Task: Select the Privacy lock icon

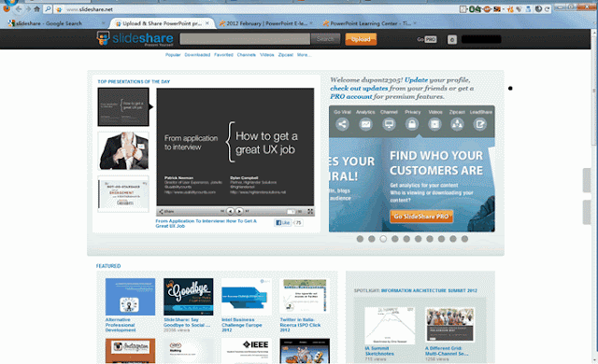Action: point(412,124)
